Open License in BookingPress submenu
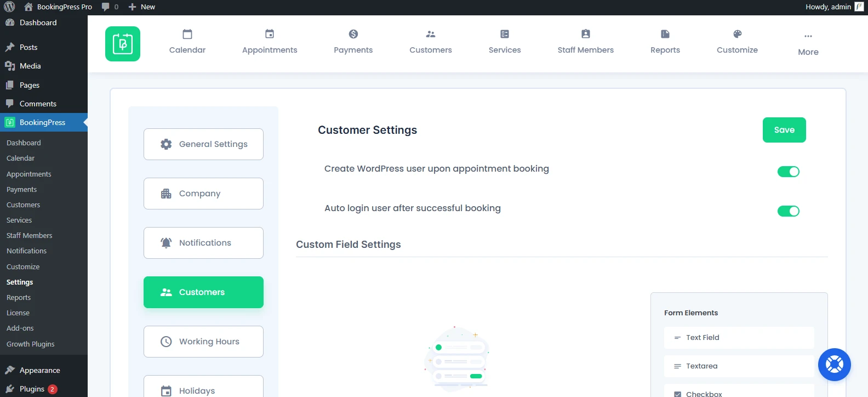 point(18,313)
